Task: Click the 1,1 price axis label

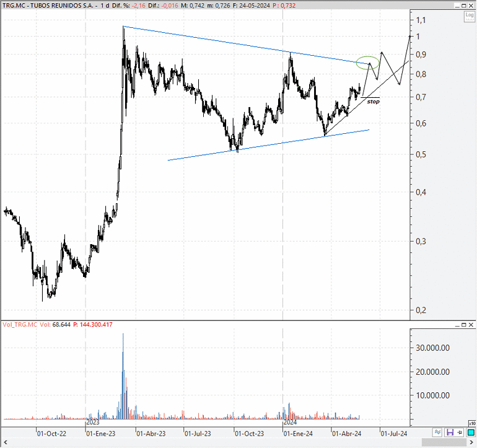Action: [x=421, y=20]
